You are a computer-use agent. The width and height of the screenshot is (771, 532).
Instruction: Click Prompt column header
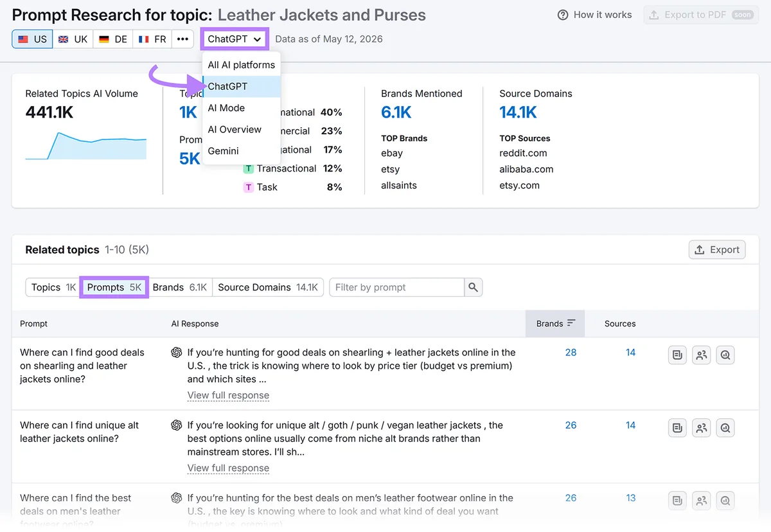[x=33, y=323]
